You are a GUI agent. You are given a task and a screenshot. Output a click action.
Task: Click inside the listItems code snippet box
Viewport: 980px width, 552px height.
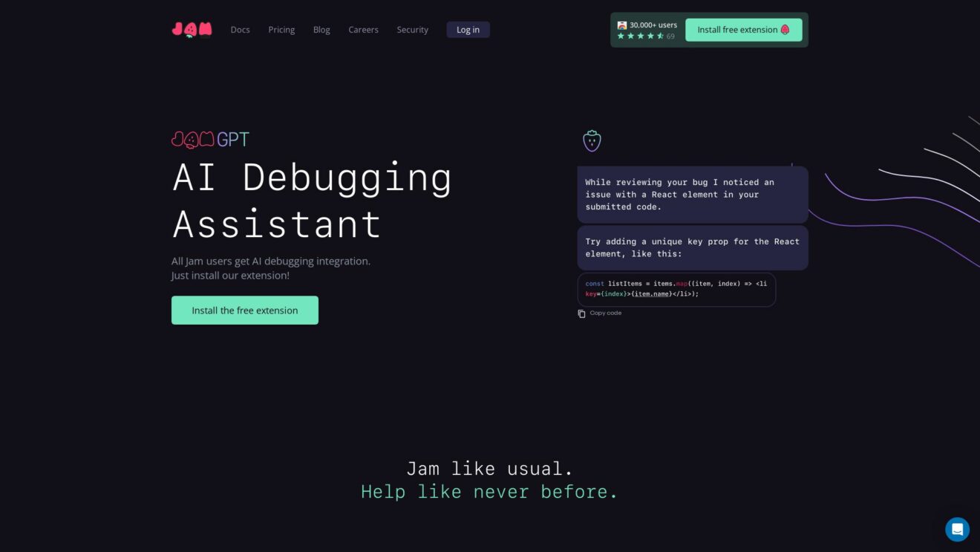(x=676, y=289)
